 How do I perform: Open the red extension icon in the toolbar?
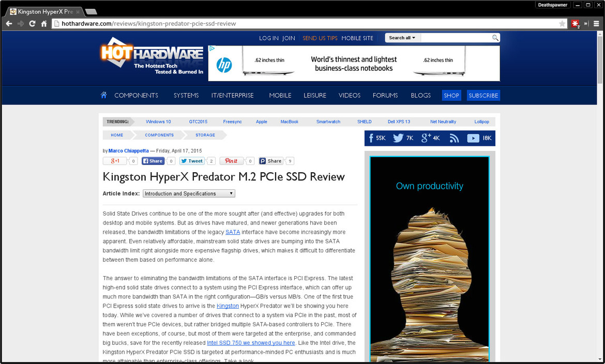tap(576, 24)
